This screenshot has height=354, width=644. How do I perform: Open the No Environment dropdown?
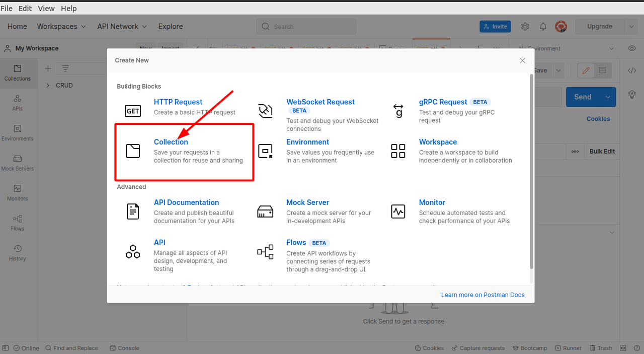click(x=567, y=48)
